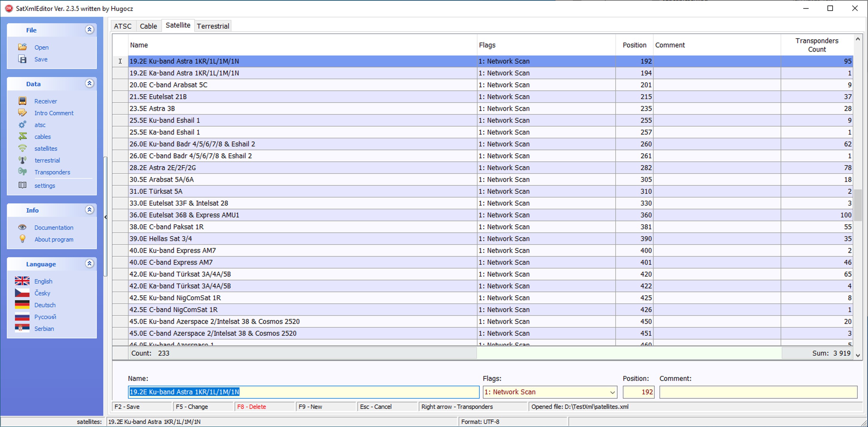Image resolution: width=868 pixels, height=427 pixels.
Task: Click the Intro Comment pencil icon
Action: tap(22, 113)
